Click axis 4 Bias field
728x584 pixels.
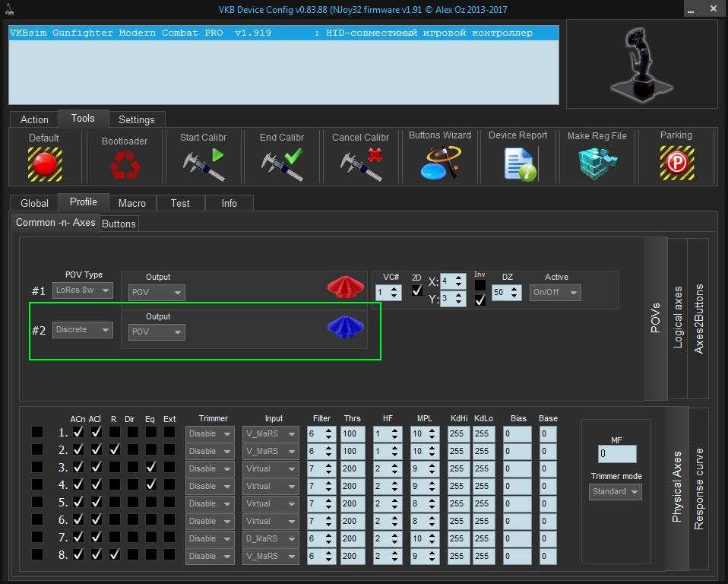pyautogui.click(x=518, y=487)
